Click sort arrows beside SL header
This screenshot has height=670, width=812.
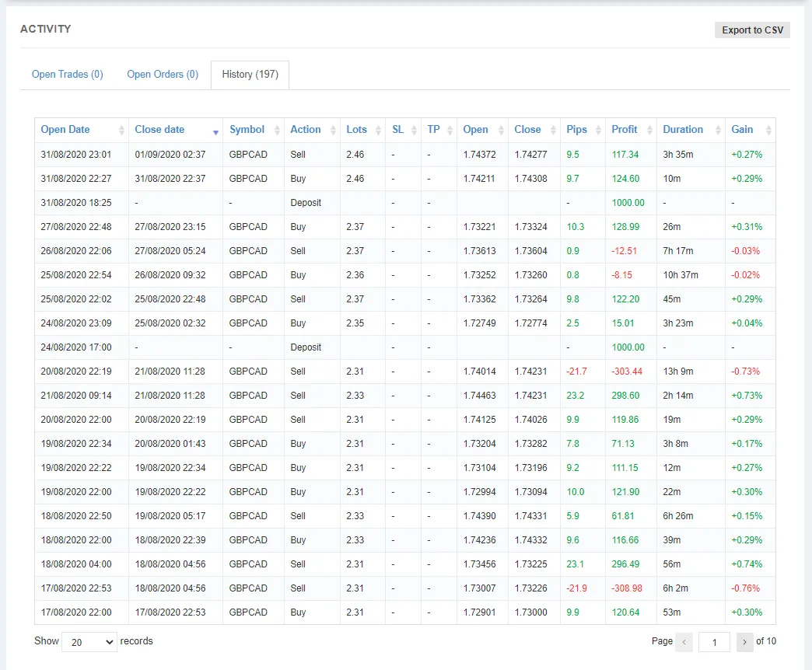point(414,130)
